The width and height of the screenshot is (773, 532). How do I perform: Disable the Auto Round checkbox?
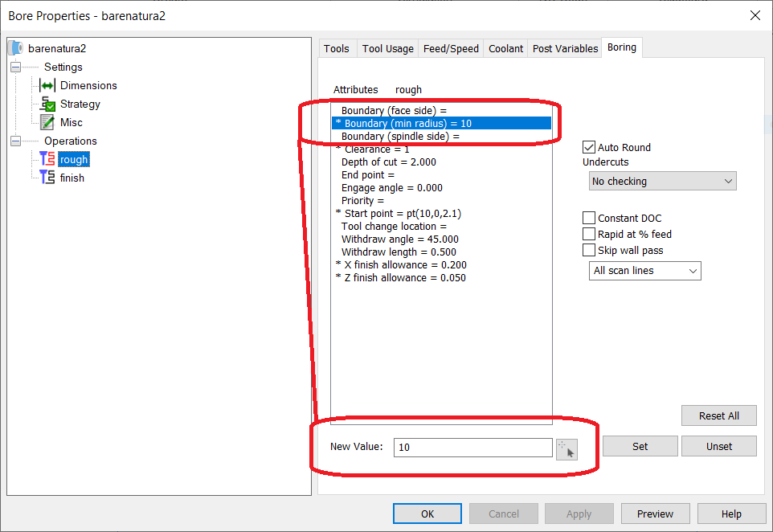coord(589,147)
